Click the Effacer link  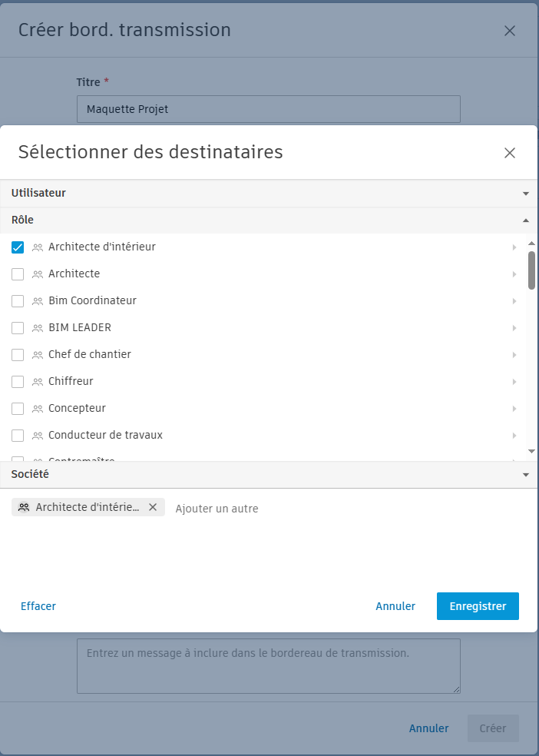(x=38, y=606)
